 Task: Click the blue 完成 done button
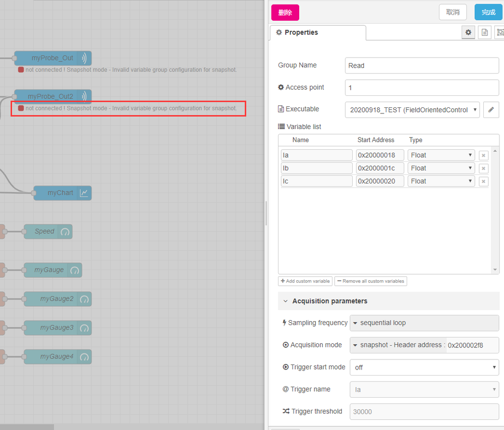tap(488, 13)
